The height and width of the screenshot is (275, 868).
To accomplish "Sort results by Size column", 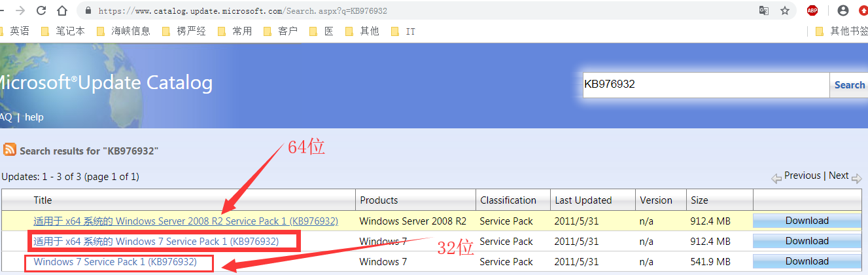I will pos(699,200).
